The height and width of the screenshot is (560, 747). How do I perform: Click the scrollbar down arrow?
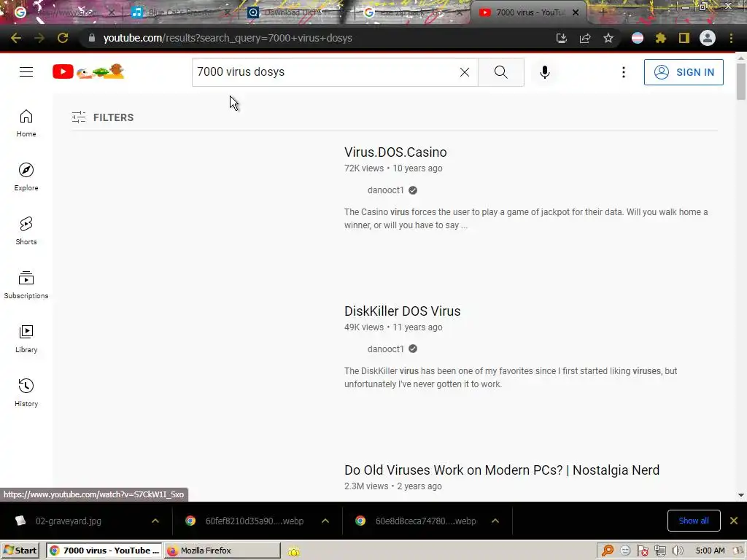pos(741,495)
